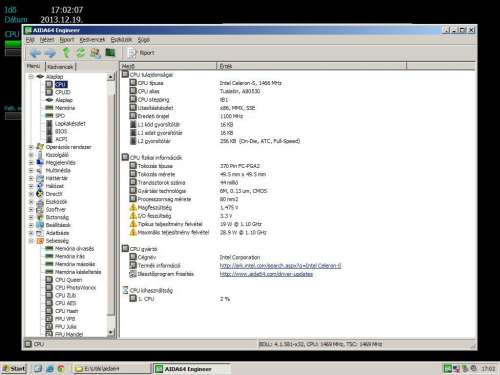Click tree scrollbar up arrow
Image resolution: width=500 pixels, height=375 pixels.
(111, 77)
